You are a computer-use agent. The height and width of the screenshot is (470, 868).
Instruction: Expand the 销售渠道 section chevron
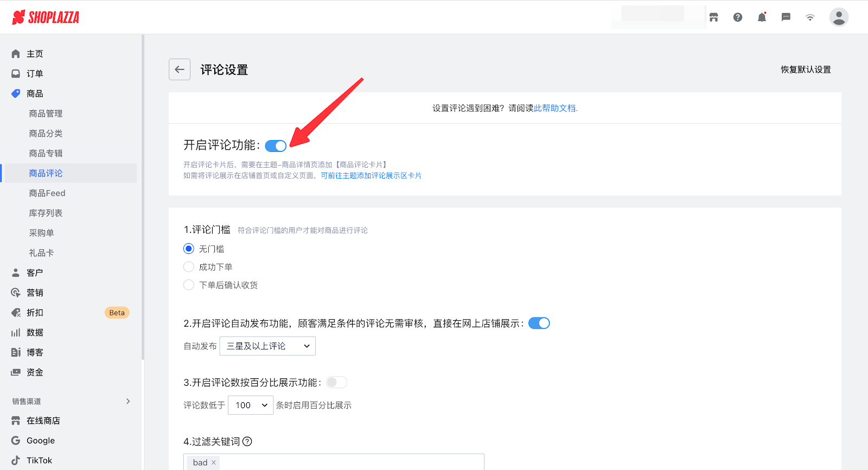pyautogui.click(x=128, y=401)
